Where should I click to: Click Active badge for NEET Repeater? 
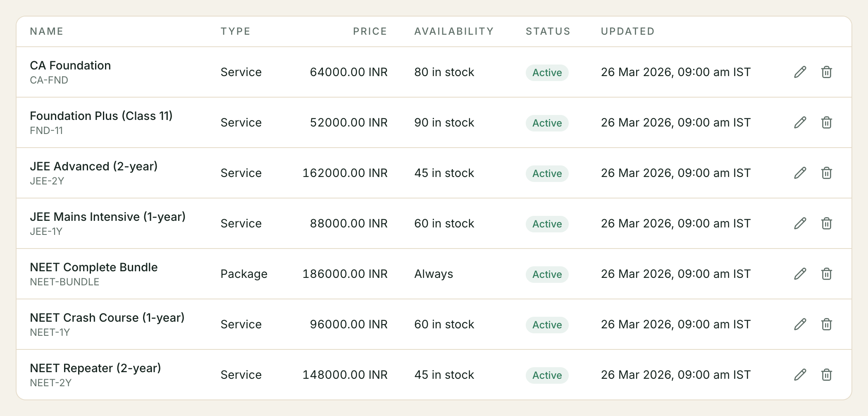click(x=547, y=375)
